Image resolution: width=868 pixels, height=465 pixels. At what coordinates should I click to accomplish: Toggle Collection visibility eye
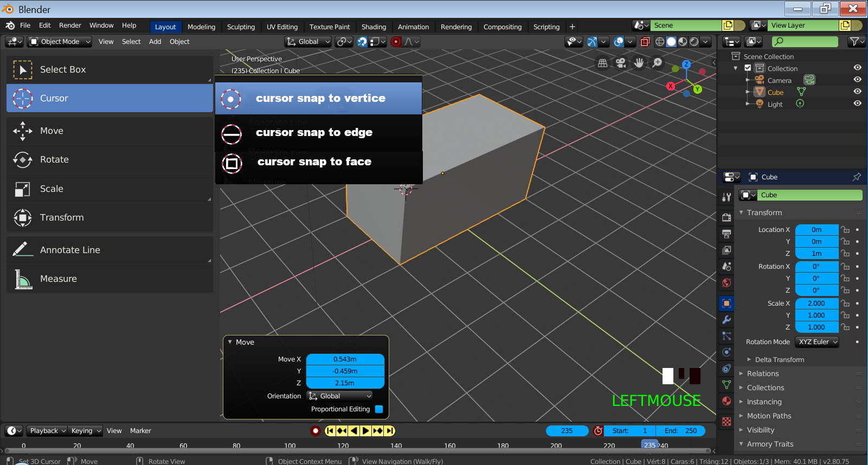pos(857,68)
